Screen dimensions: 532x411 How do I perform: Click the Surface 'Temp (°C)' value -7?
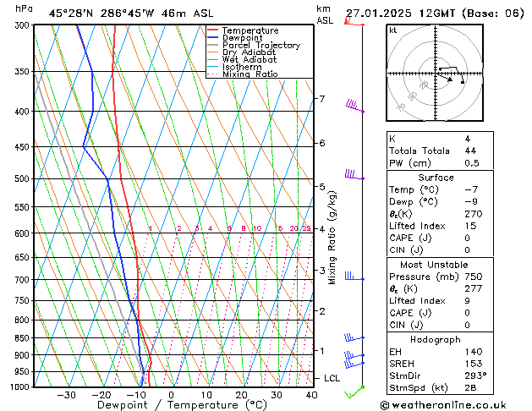[471, 189]
